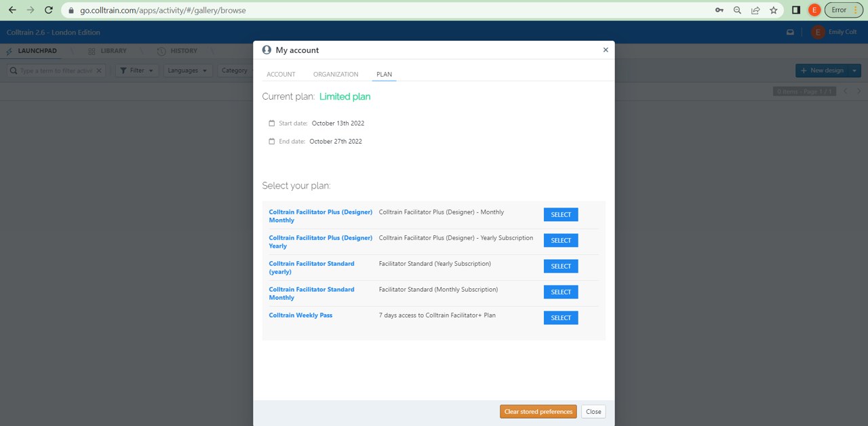Open Colltrain Facilitator Standard (yearly) link
This screenshot has height=426, width=868.
(311, 267)
